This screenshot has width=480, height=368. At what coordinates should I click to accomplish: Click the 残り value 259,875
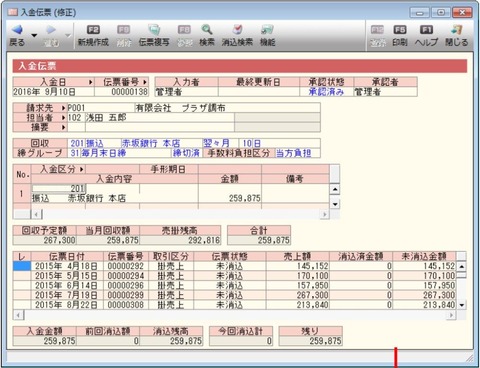coord(311,341)
